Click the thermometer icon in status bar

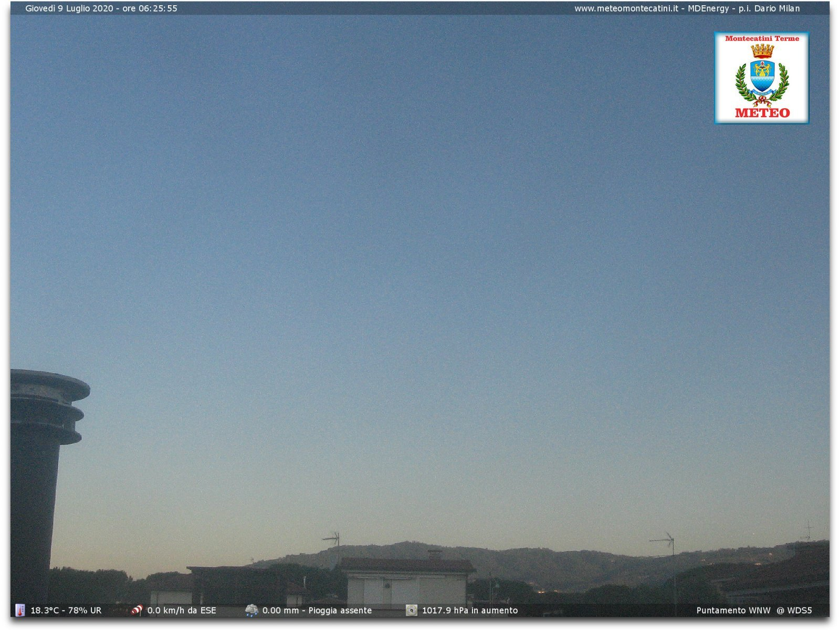tap(20, 610)
